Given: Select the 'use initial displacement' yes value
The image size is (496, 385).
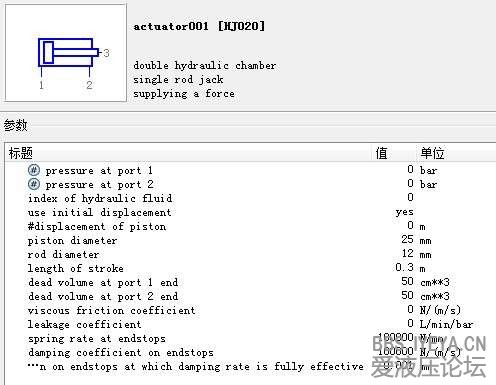Looking at the screenshot, I should [404, 212].
